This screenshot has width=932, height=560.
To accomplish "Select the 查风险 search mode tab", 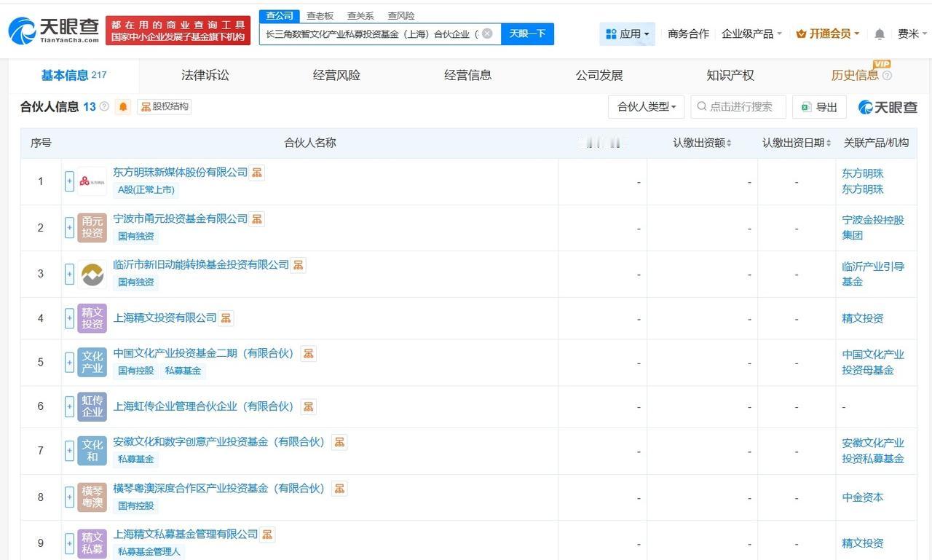I will 401,16.
